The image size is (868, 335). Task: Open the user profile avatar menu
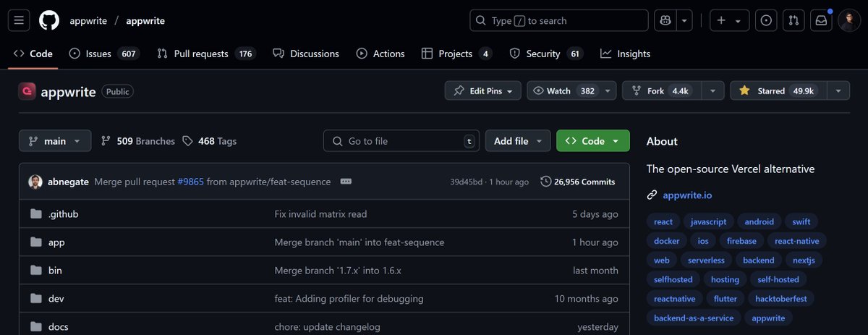[x=849, y=20]
